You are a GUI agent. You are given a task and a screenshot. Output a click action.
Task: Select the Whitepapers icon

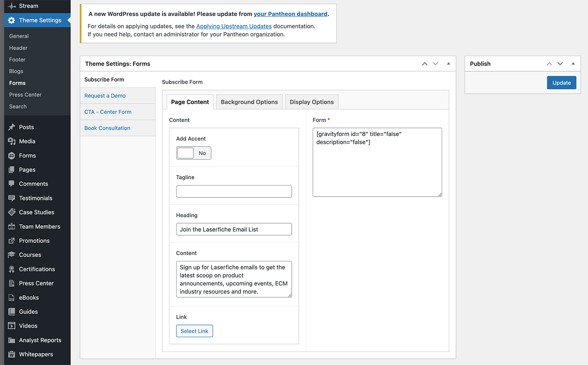point(11,354)
